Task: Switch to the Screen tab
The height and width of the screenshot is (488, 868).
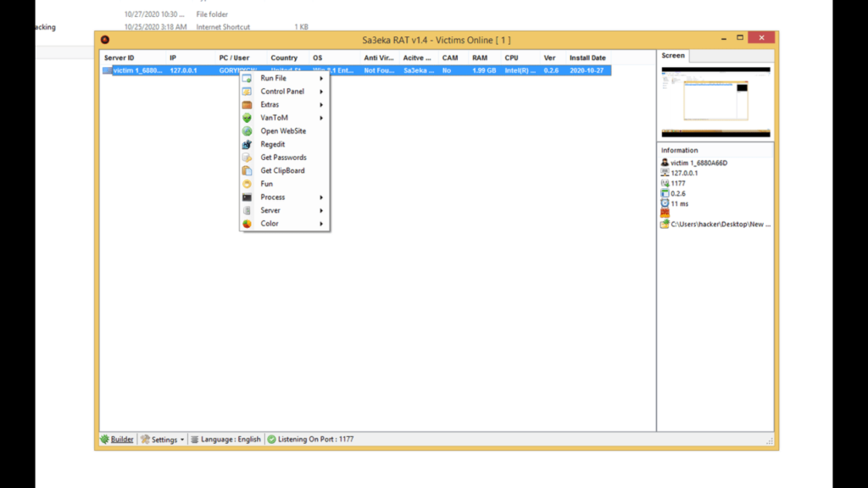Action: tap(672, 55)
